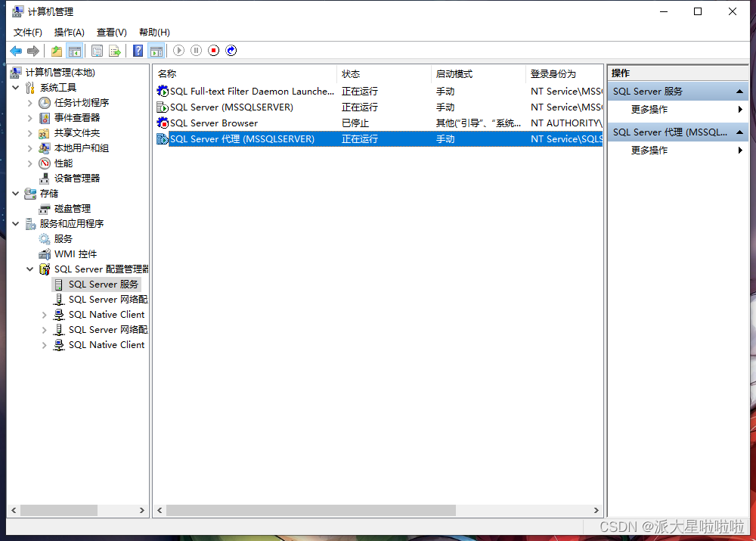Click the SQL Full-text Filter Daemon service icon
Screen dimensions: 756x541
(163, 92)
